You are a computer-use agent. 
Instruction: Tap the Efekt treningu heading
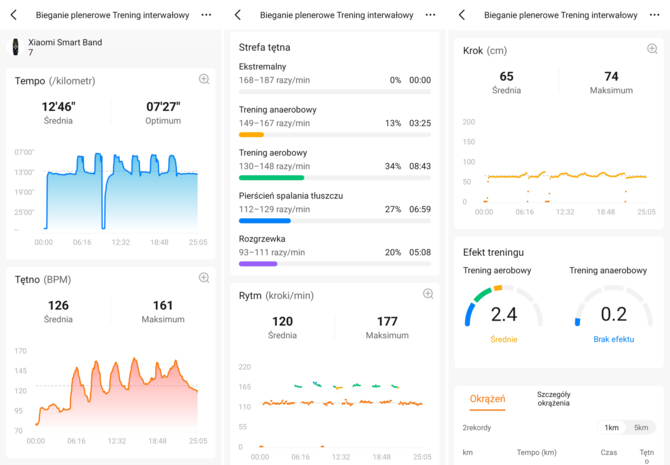point(493,253)
